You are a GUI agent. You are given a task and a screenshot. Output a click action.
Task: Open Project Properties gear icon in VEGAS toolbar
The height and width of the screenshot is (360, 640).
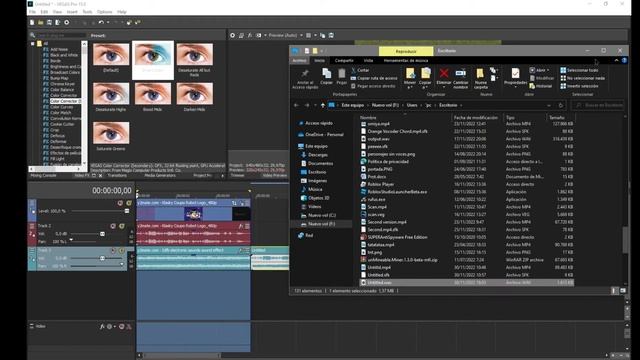pyautogui.click(x=67, y=22)
